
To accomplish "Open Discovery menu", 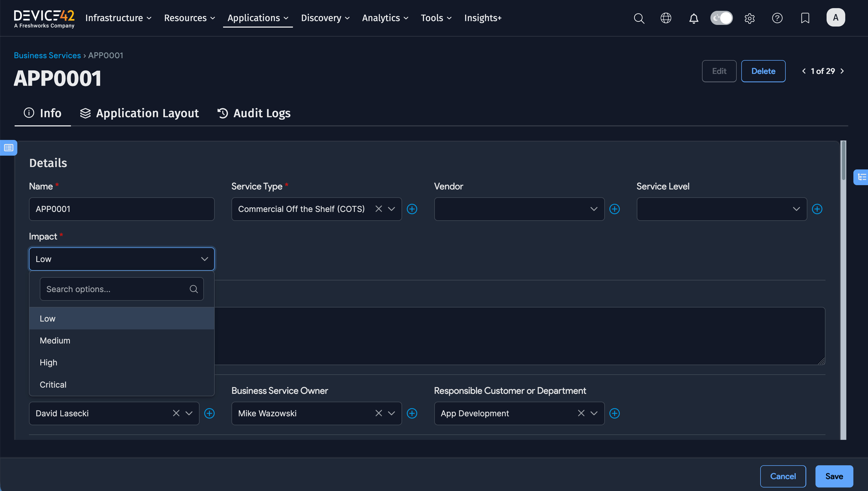I will 325,18.
